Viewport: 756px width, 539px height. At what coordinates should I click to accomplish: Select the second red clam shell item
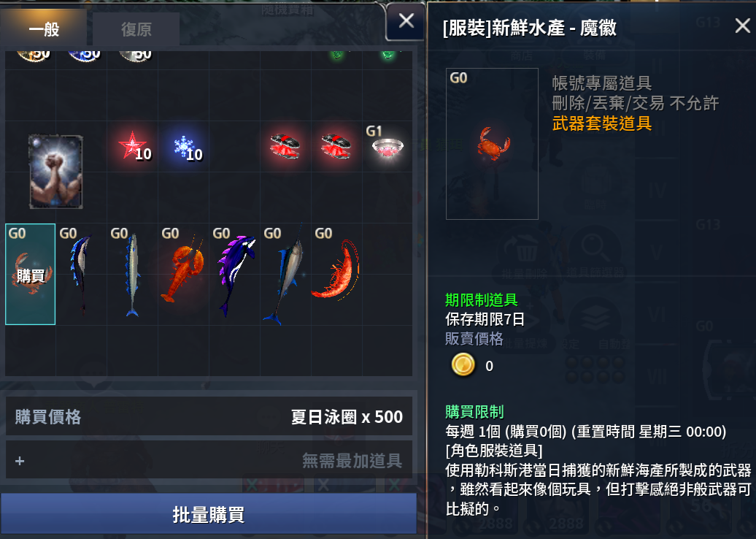point(336,147)
